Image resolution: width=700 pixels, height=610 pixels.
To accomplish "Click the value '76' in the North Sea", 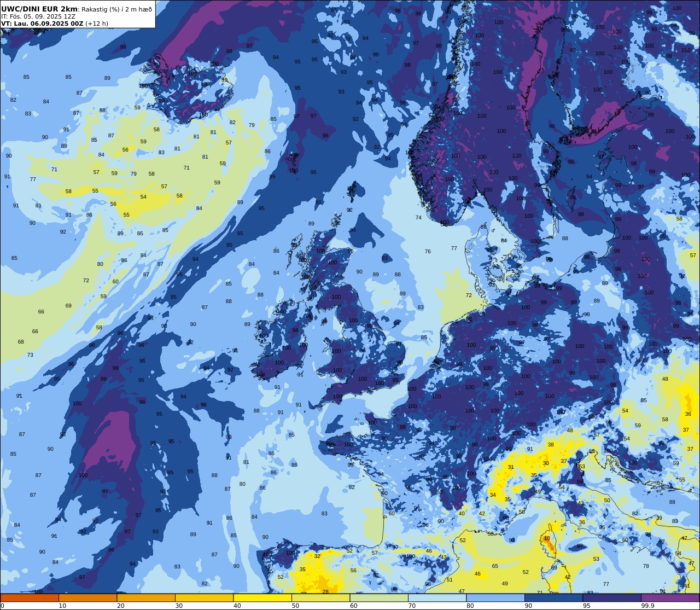I will pos(428,252).
